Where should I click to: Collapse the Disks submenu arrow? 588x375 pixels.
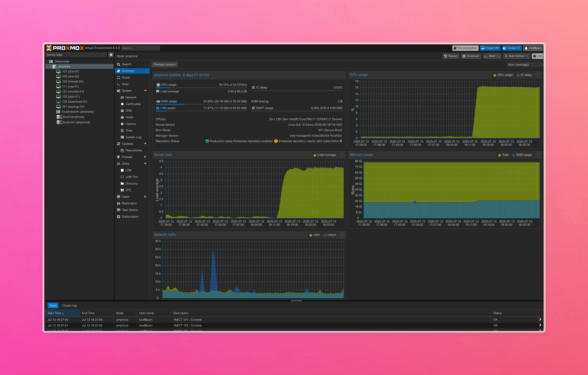click(x=145, y=163)
